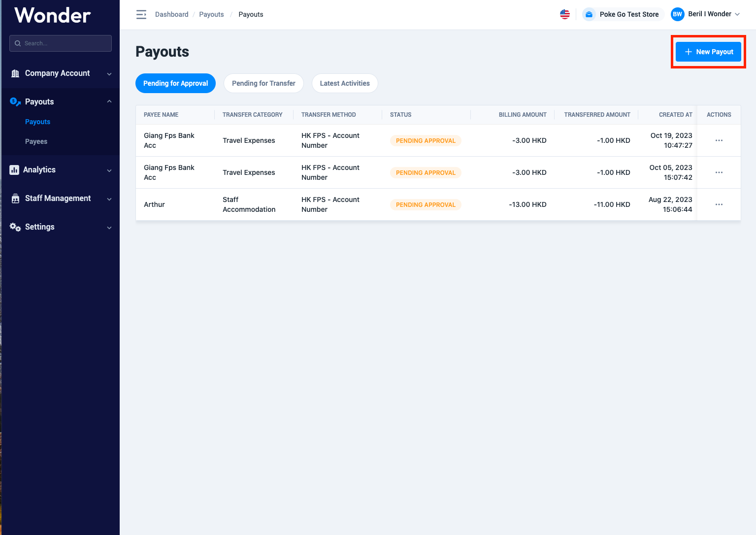Click the Poke Go Test Store briefcase icon
This screenshot has width=756, height=535.
point(589,14)
